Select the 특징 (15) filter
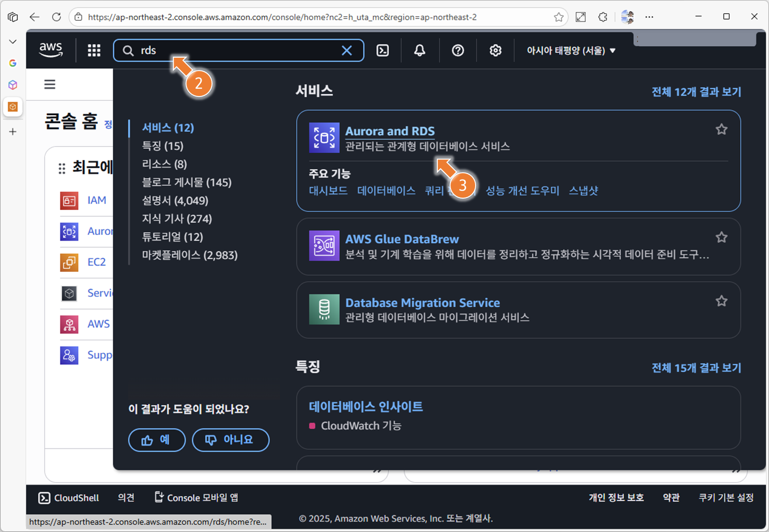 click(x=162, y=146)
